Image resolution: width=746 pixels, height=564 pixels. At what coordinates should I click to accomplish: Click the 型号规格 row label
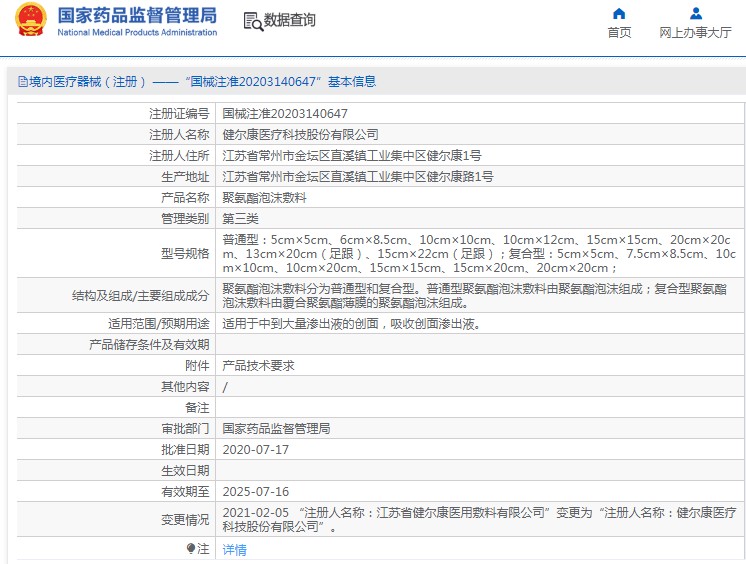point(185,254)
